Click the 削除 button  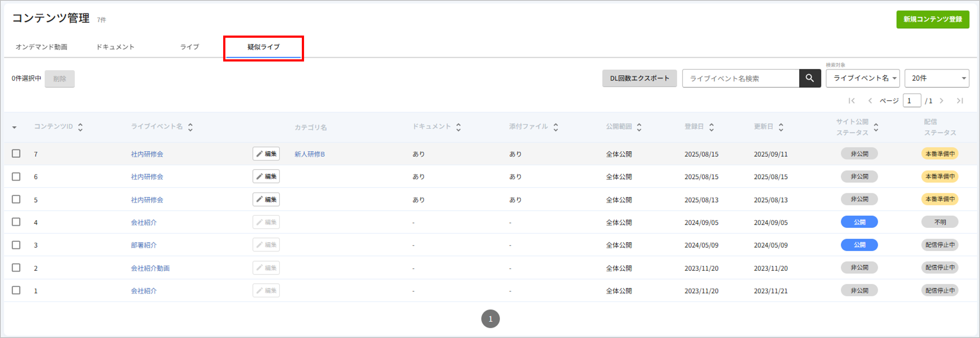[60, 79]
